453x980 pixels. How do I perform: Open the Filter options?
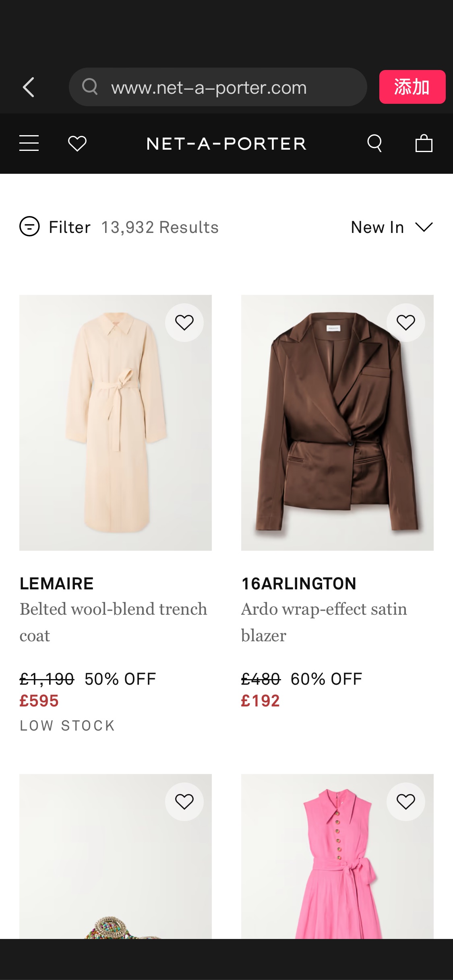(69, 227)
